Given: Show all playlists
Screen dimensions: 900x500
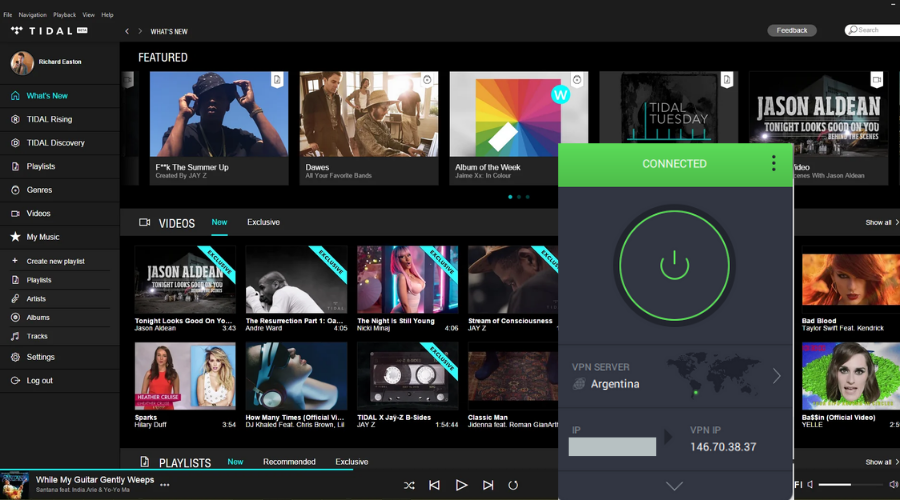Looking at the screenshot, I should click(882, 462).
